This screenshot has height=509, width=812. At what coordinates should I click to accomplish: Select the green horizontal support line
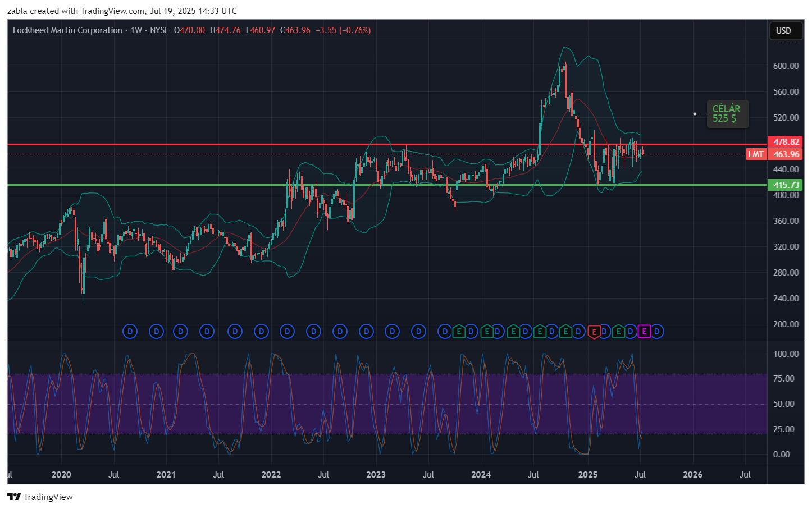387,185
